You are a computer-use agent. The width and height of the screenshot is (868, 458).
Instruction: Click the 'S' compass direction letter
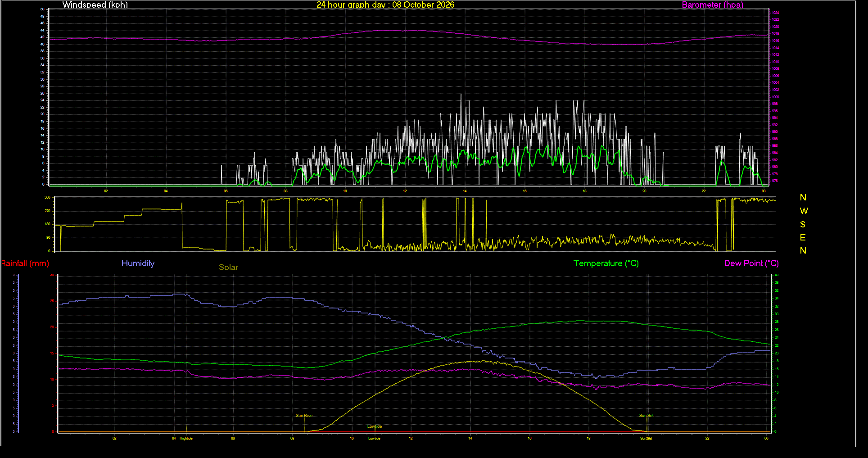tap(803, 224)
